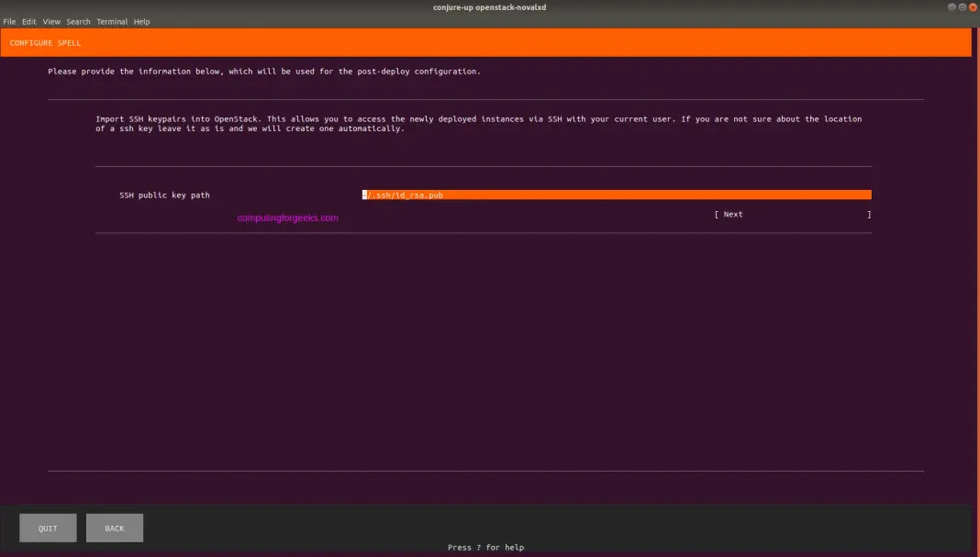Select the highlighted ~/.ssh/id_rsa.pub value
980x557 pixels.
(404, 195)
